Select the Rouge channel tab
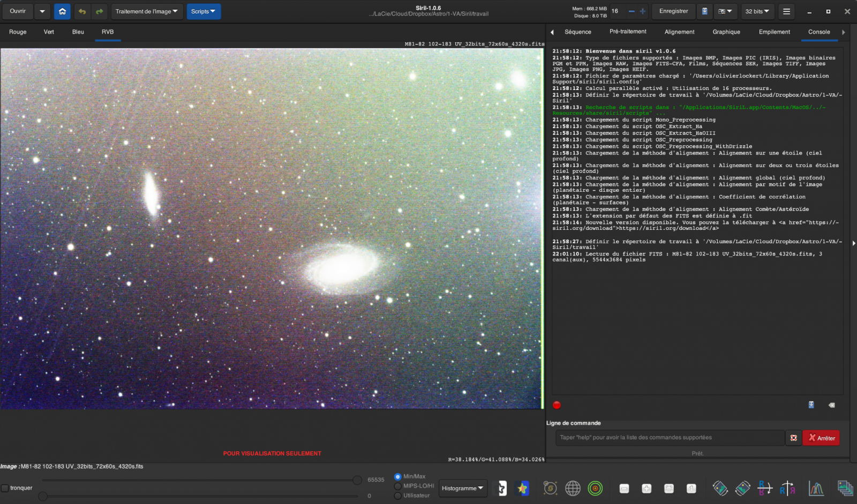857x504 pixels. (x=18, y=32)
